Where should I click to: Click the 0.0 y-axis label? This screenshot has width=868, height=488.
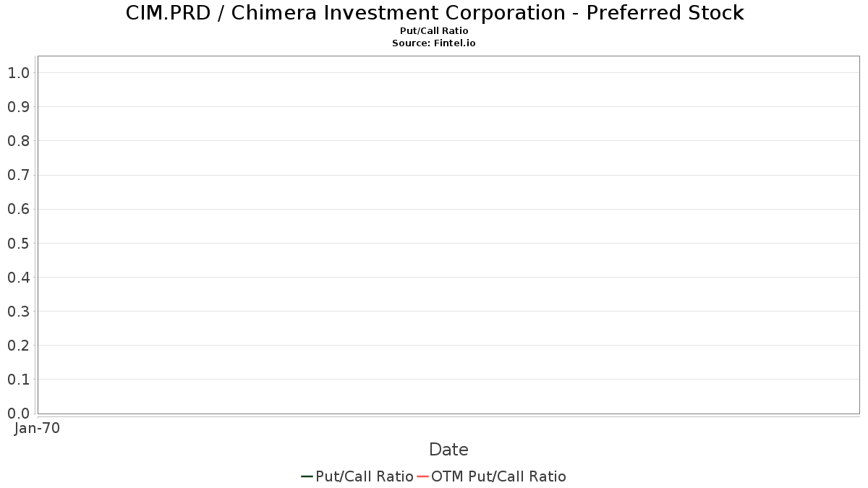pyautogui.click(x=19, y=414)
